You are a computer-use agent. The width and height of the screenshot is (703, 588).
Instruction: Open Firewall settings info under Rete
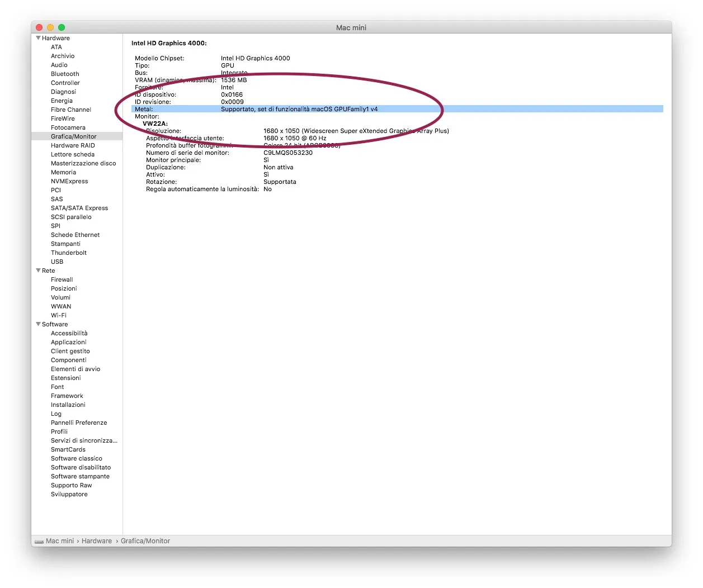[x=62, y=279]
